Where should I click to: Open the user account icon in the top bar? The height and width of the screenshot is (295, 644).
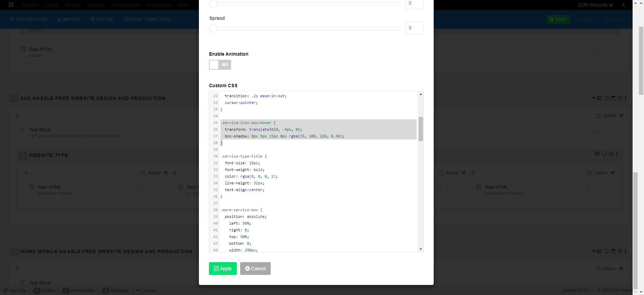point(624,5)
